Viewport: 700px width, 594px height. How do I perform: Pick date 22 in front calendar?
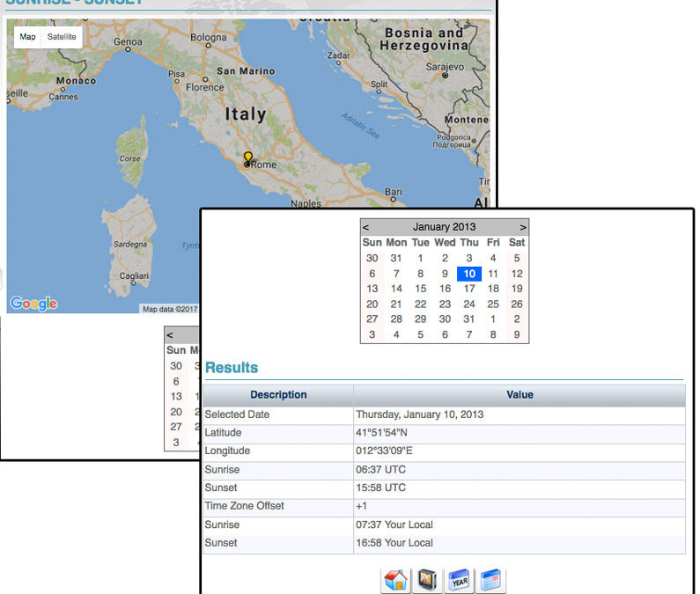coord(421,304)
